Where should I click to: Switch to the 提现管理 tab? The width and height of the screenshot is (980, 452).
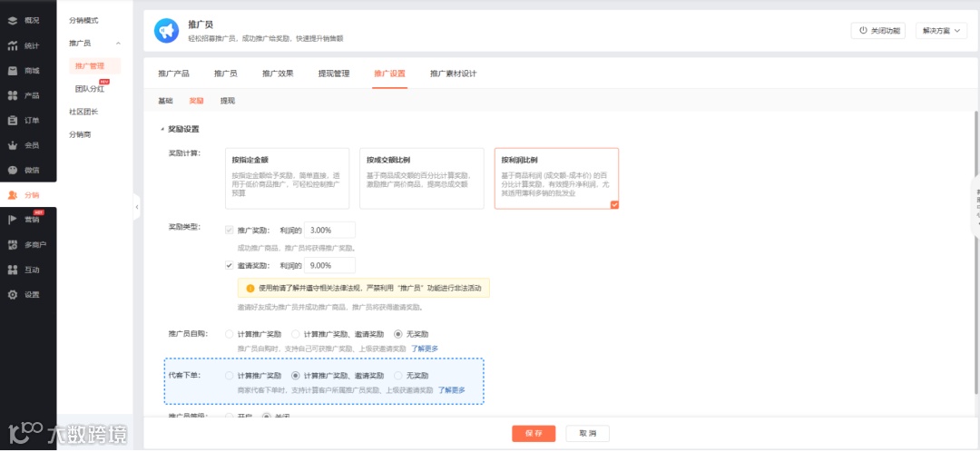click(334, 74)
